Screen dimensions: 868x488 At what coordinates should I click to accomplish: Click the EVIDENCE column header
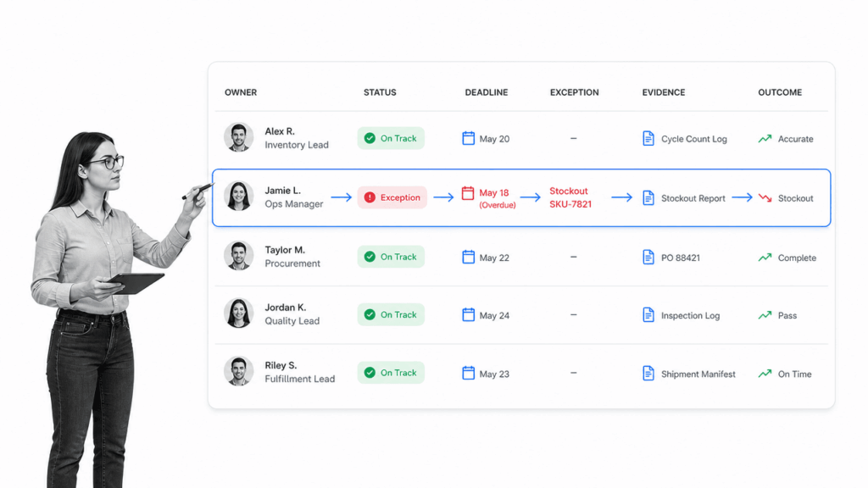(x=663, y=92)
